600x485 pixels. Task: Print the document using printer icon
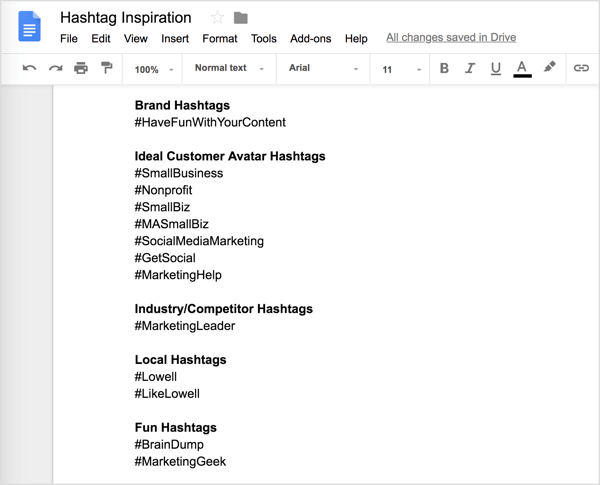81,69
